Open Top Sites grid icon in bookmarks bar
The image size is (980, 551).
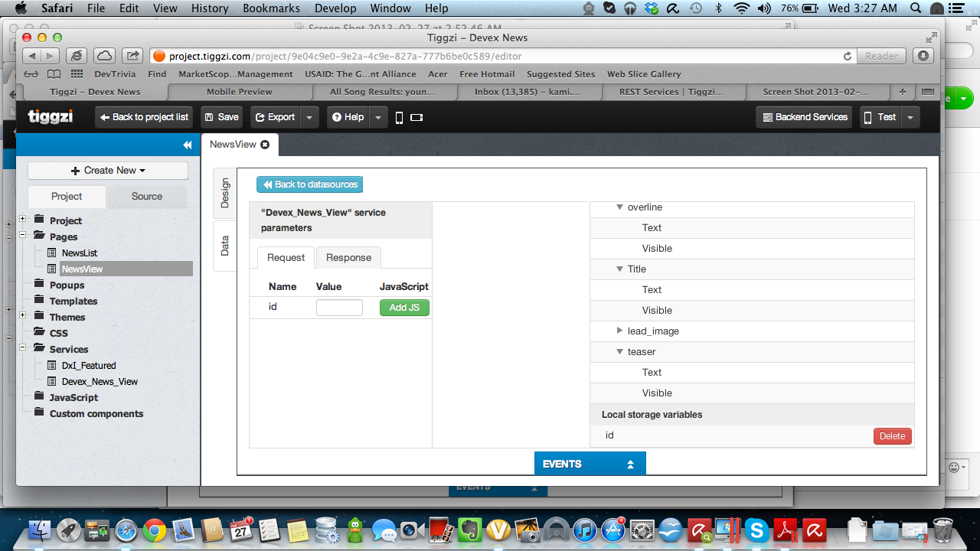(x=77, y=74)
